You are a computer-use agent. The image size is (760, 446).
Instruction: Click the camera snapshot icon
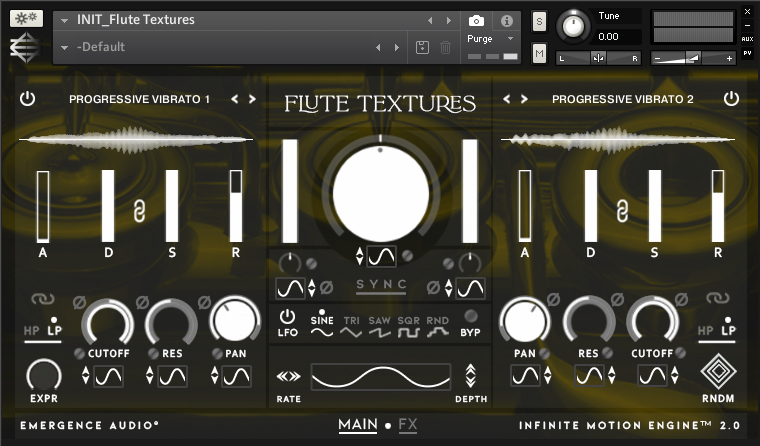tap(477, 20)
